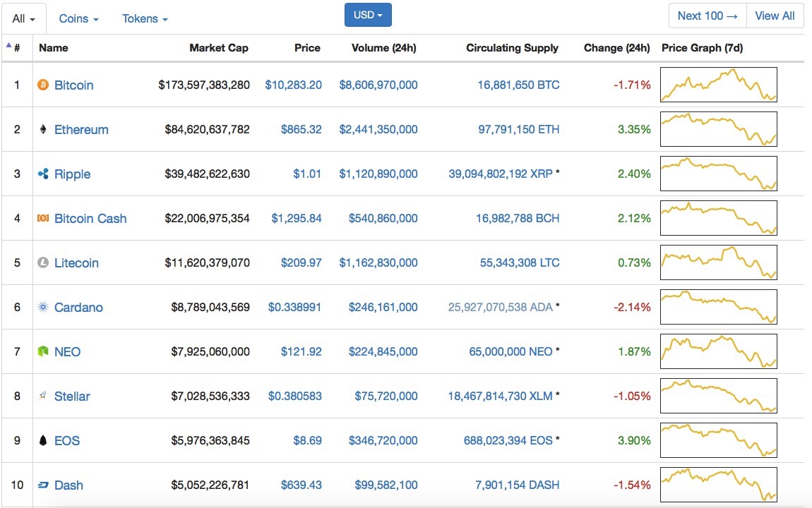Click NEO volume $224,845,000
This screenshot has width=812, height=508.
(383, 352)
